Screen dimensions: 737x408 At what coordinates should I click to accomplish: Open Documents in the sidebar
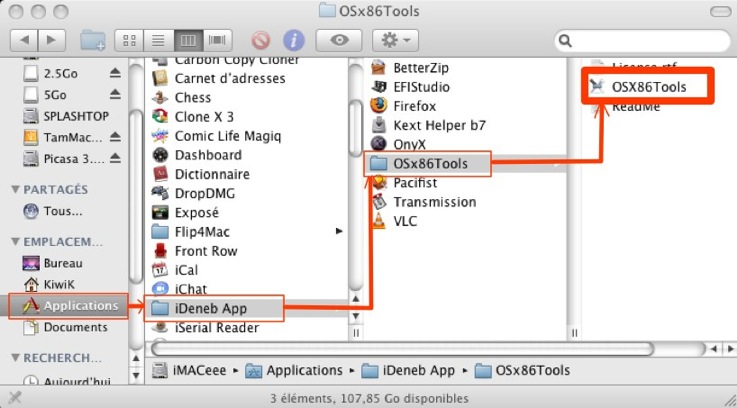coord(65,327)
